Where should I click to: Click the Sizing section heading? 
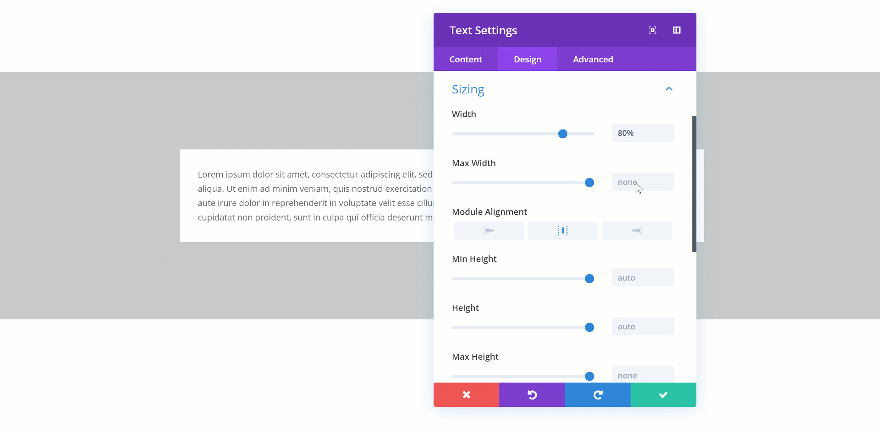[x=468, y=89]
